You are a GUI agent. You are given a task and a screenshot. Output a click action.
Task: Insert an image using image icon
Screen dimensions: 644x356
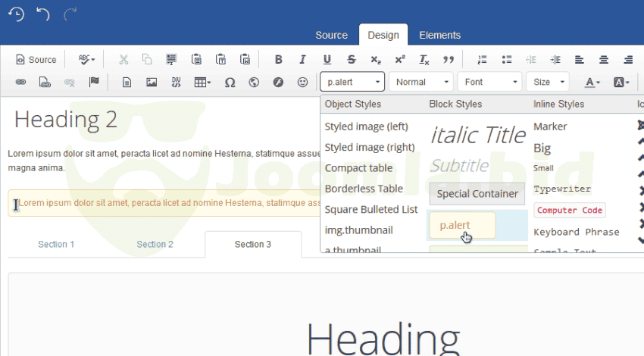click(152, 82)
